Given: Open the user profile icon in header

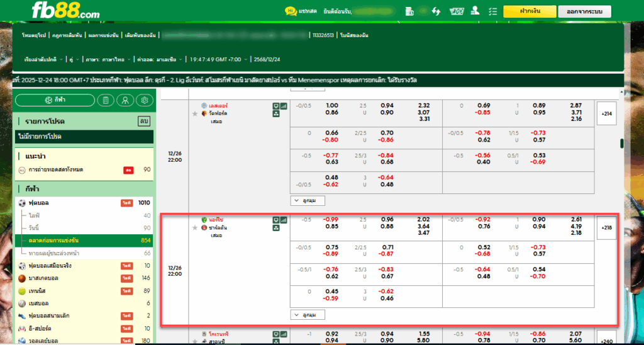Looking at the screenshot, I should (475, 11).
